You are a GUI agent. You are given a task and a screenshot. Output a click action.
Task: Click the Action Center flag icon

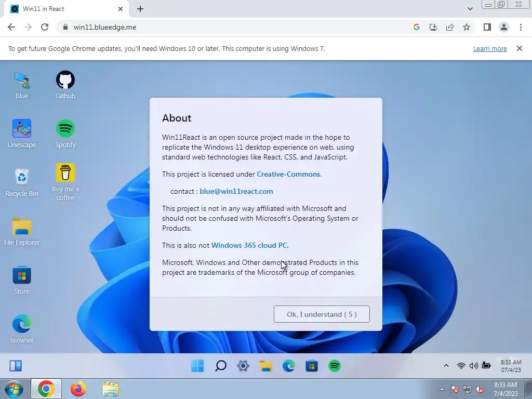[455, 390]
